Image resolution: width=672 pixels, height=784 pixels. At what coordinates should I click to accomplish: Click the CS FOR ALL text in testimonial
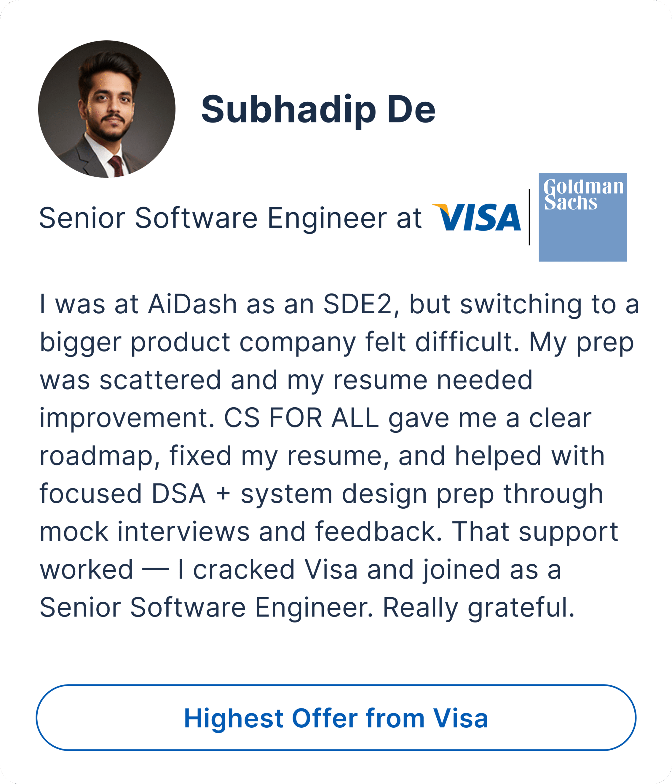point(301,418)
